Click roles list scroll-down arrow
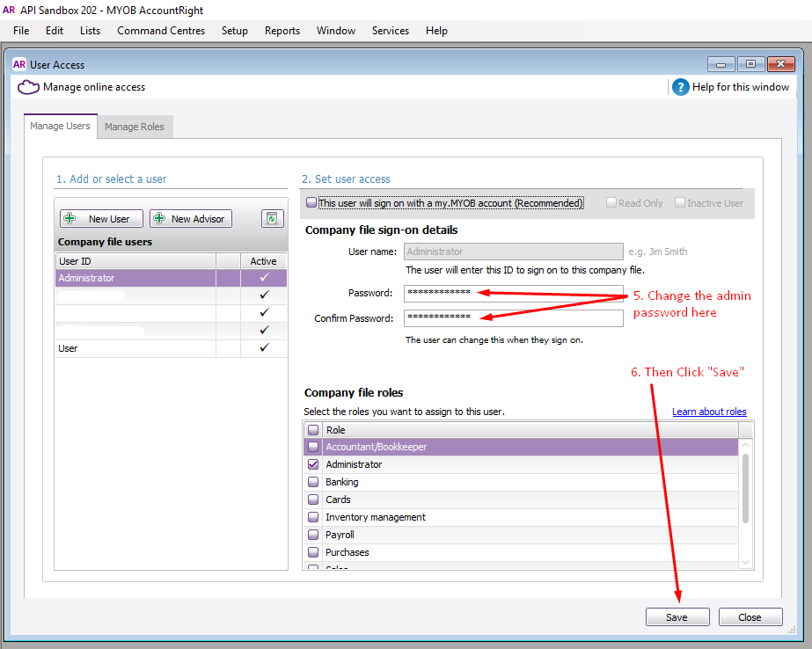 click(x=745, y=563)
